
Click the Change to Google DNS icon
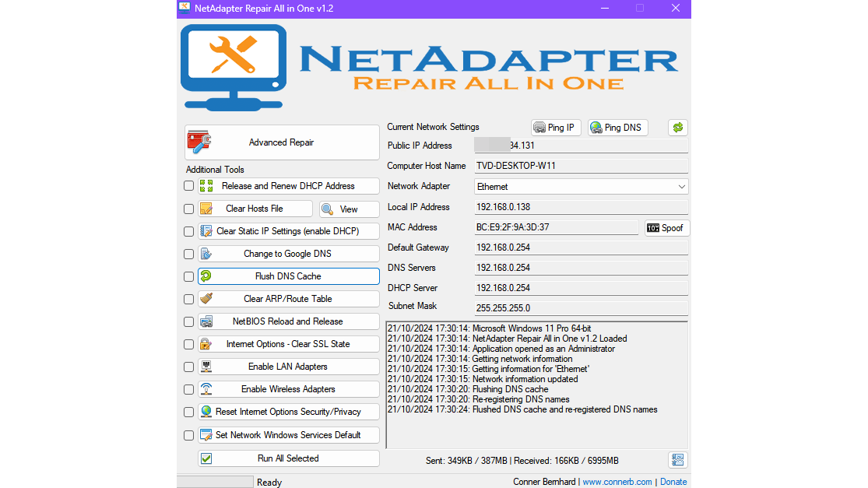(206, 254)
